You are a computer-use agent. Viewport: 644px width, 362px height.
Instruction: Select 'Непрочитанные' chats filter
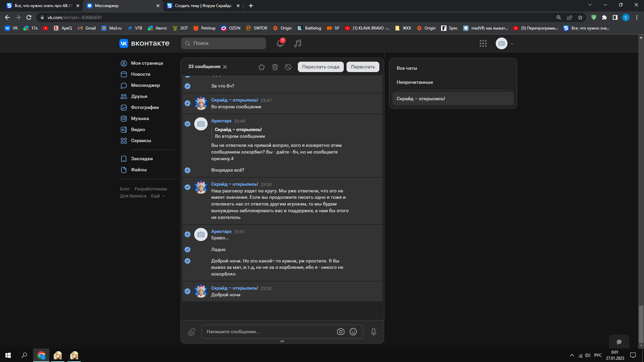coord(415,82)
